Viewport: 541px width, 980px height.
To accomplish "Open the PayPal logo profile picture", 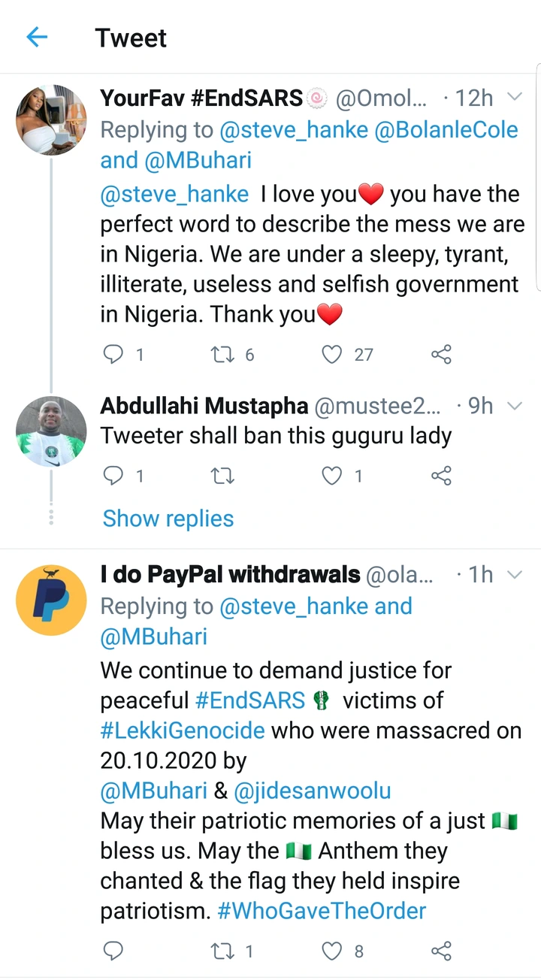I will pos(51,600).
